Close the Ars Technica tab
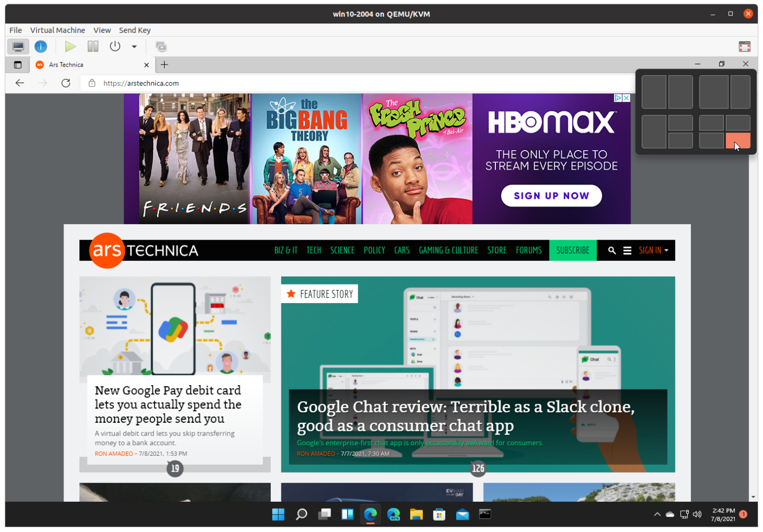The height and width of the screenshot is (532, 763). tap(146, 65)
